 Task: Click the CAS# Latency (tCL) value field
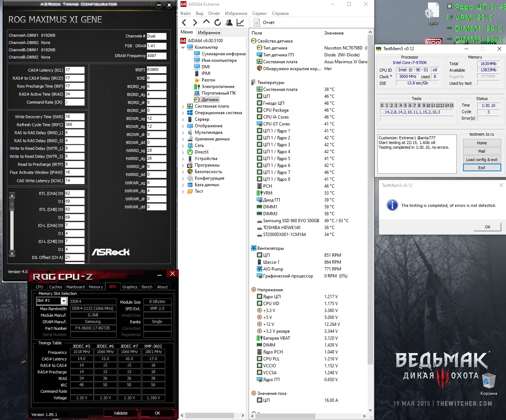point(75,70)
